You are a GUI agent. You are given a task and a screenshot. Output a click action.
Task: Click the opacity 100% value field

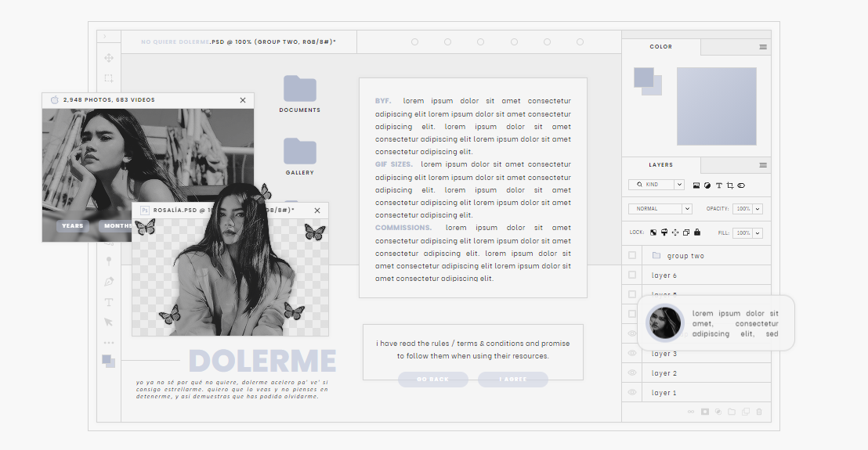click(743, 208)
